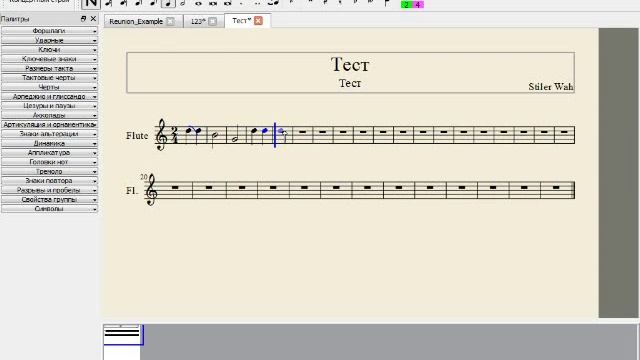The image size is (640, 360).
Task: Toggle magenta voice 4 button
Action: pos(418,4)
